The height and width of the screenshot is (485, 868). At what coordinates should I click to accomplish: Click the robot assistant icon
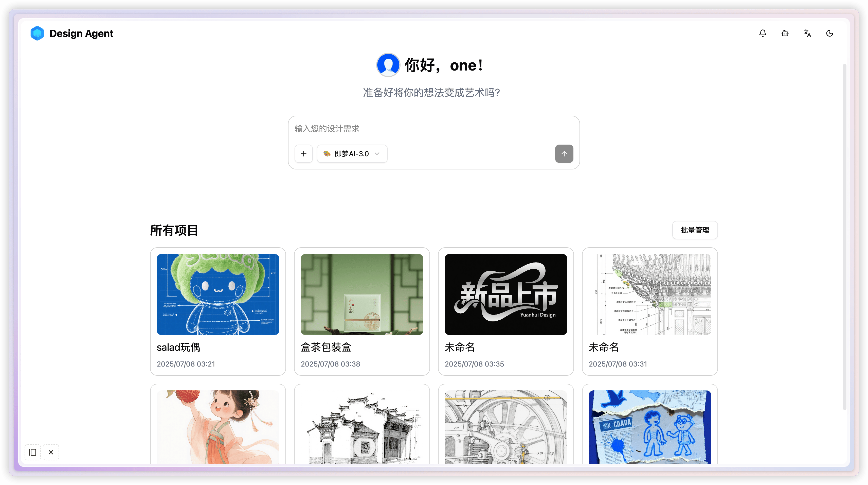(785, 33)
